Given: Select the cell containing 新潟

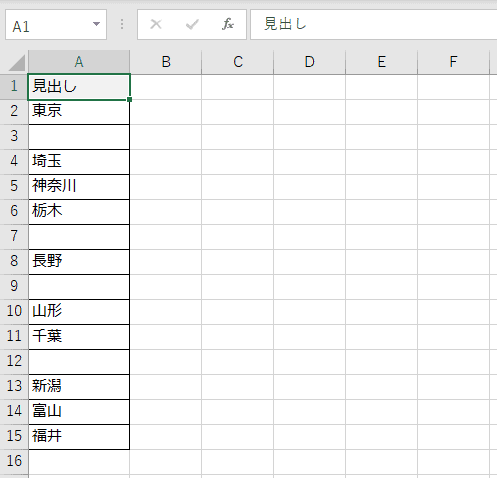Looking at the screenshot, I should [x=79, y=387].
